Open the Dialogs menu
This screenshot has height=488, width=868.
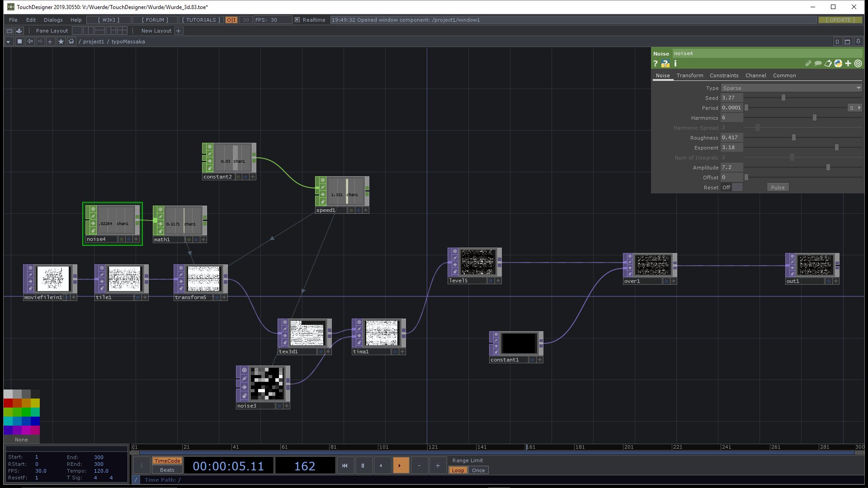point(53,20)
